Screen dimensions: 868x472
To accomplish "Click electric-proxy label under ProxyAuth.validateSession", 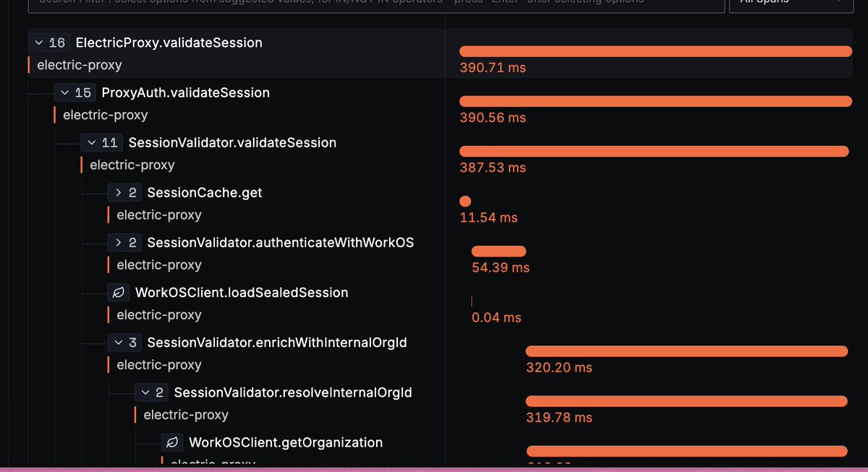I will [x=106, y=115].
